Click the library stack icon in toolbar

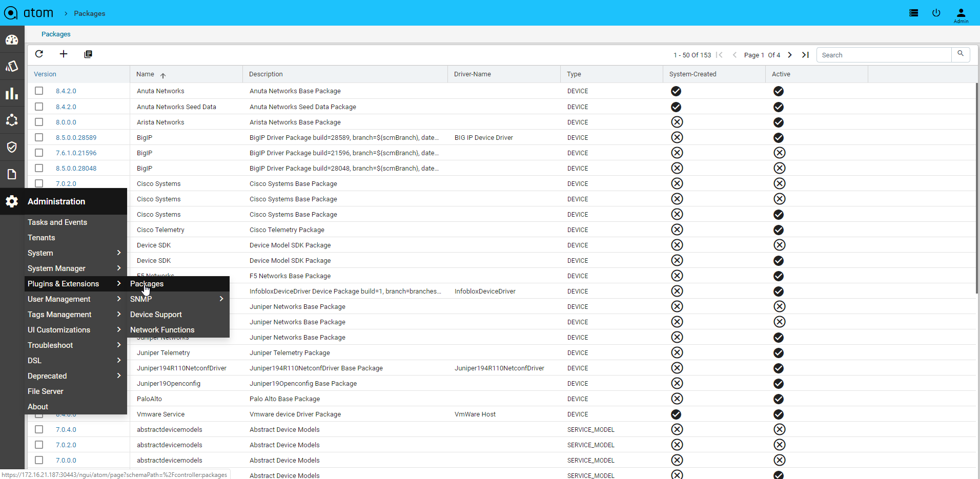88,54
